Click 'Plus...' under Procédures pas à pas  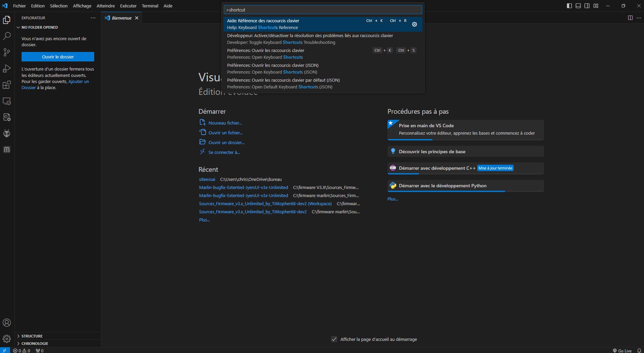tap(393, 199)
